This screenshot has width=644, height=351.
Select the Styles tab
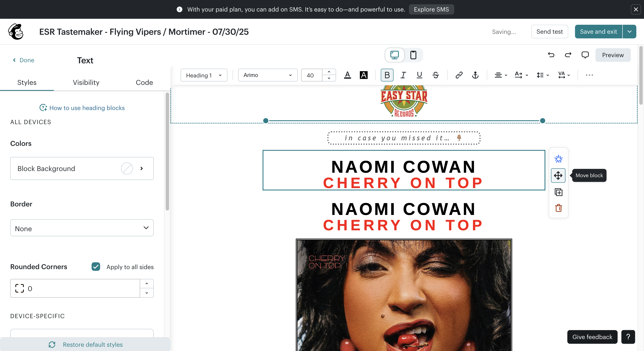point(27,82)
